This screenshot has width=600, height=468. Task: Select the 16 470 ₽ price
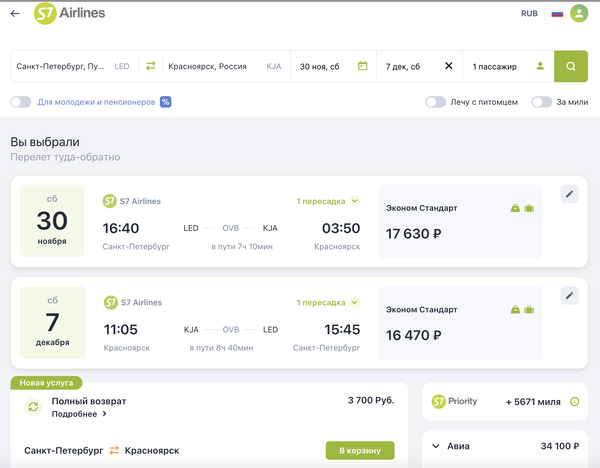click(x=413, y=335)
